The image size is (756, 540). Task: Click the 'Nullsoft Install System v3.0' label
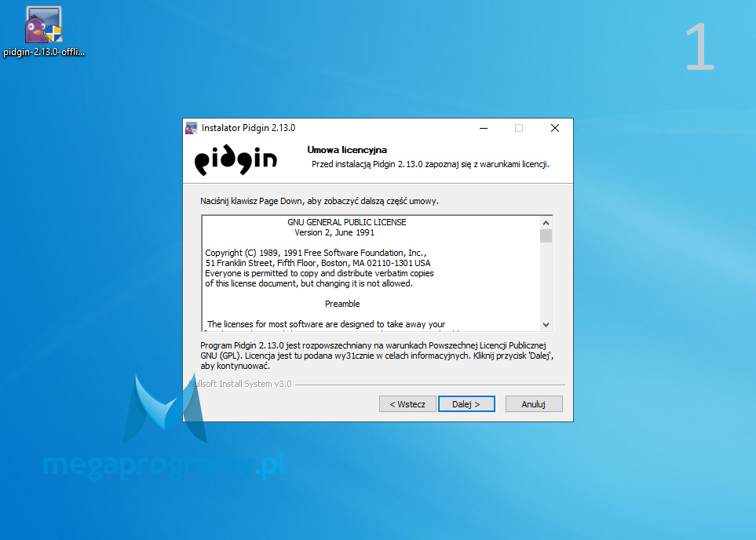(240, 384)
